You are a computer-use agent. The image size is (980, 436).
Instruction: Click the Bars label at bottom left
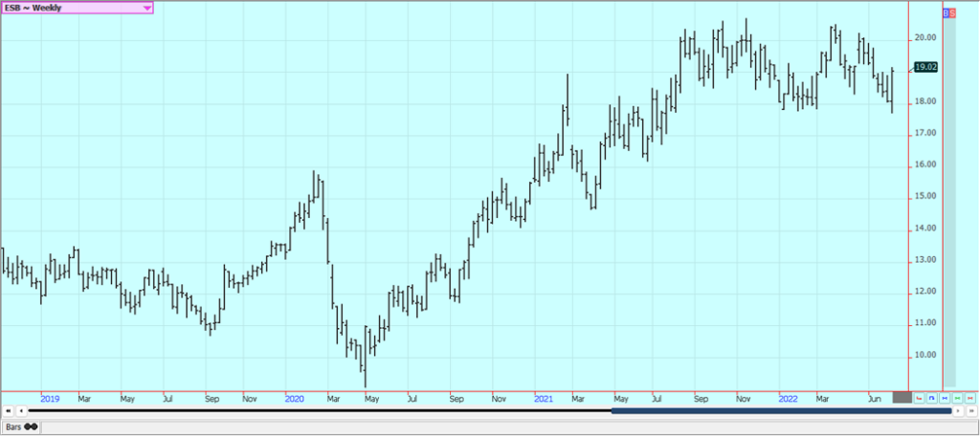point(13,426)
